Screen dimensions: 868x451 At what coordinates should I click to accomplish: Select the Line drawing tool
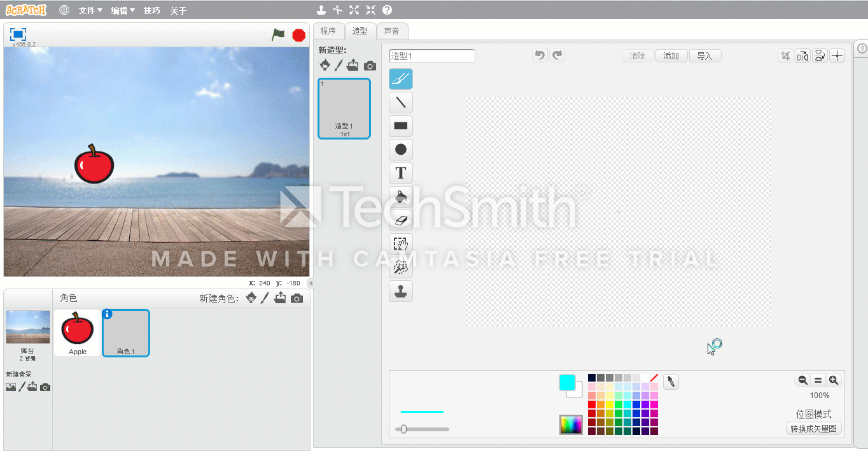tap(401, 103)
